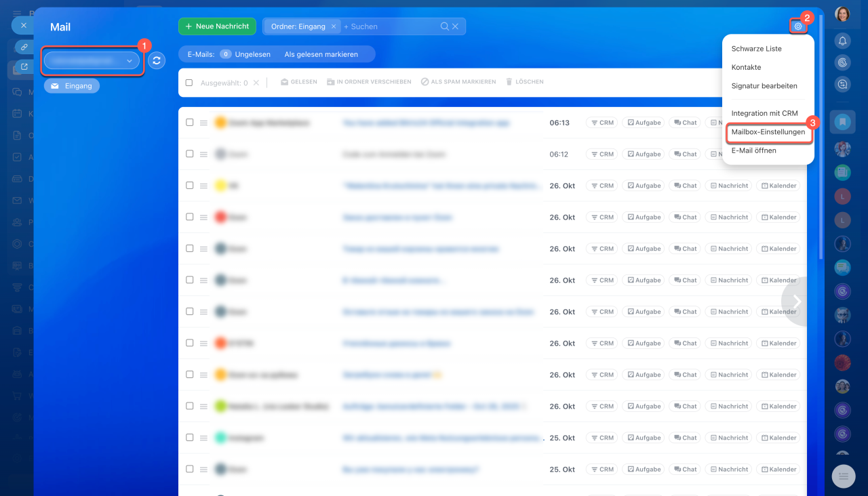
Task: Check the first email's checkbox
Action: click(x=190, y=123)
